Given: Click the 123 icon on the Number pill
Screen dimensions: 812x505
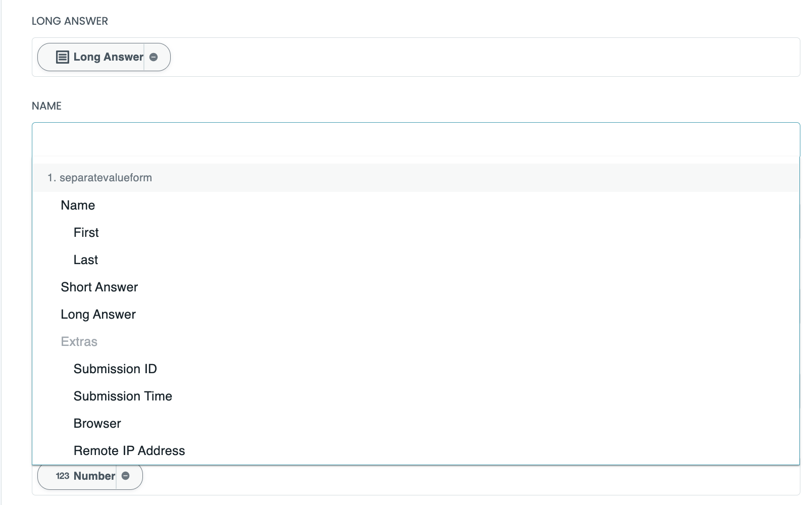Looking at the screenshot, I should (63, 476).
